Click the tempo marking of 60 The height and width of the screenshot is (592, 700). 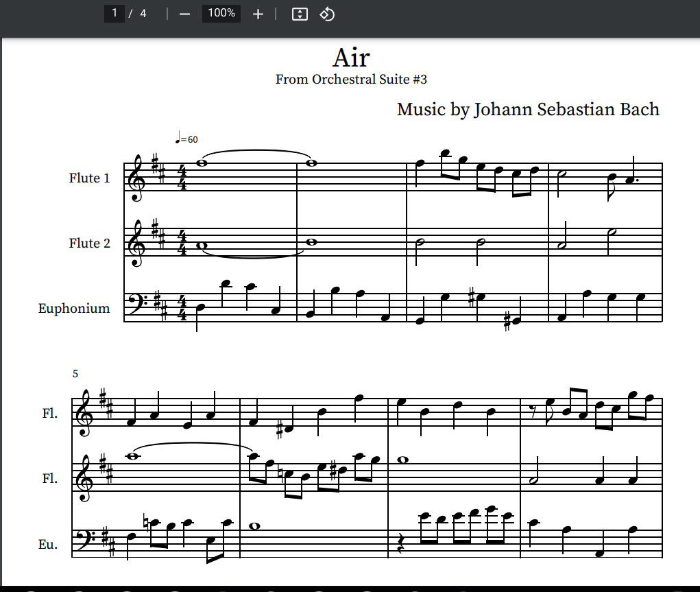pos(186,139)
